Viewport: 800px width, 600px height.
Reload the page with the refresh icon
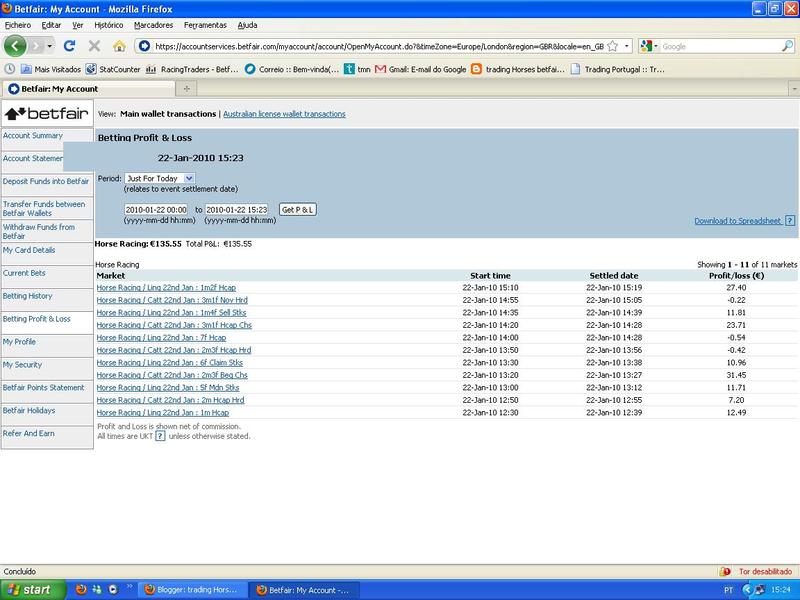tap(70, 46)
